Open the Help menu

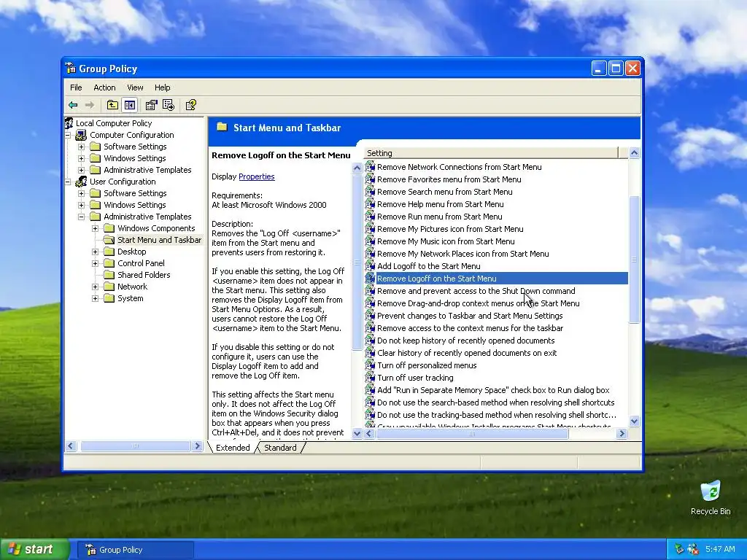click(x=162, y=87)
